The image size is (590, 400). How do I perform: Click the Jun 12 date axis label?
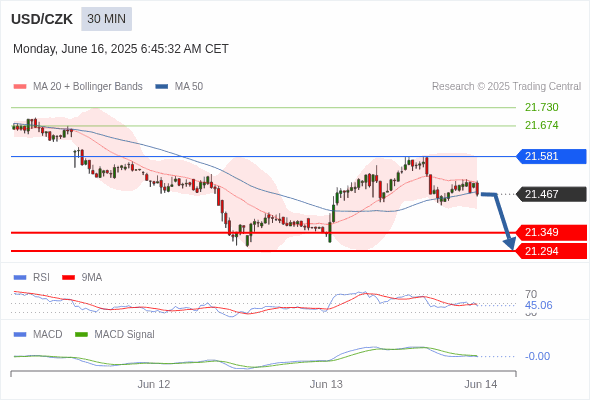click(x=154, y=384)
